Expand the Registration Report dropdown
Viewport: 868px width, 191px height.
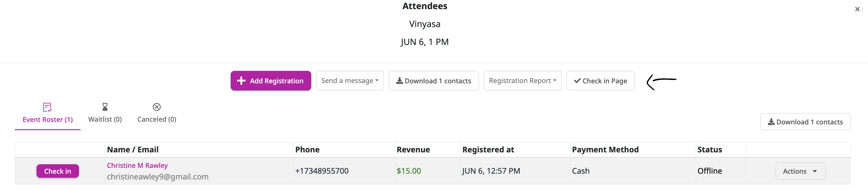coord(522,81)
